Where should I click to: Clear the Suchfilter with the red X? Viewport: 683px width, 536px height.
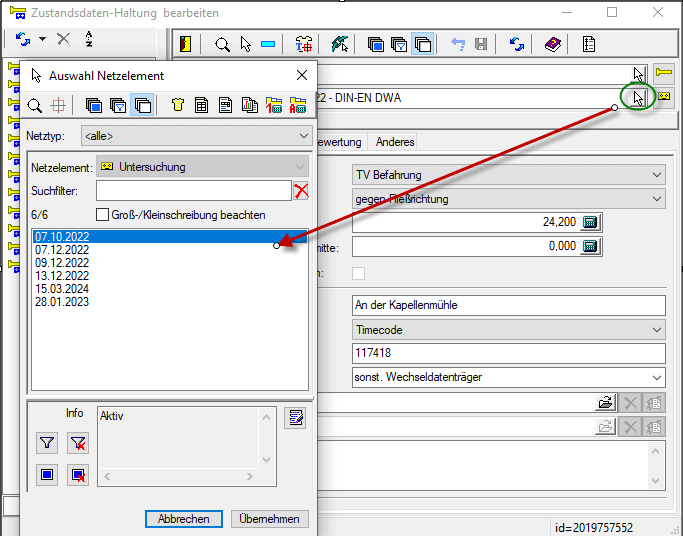click(301, 190)
